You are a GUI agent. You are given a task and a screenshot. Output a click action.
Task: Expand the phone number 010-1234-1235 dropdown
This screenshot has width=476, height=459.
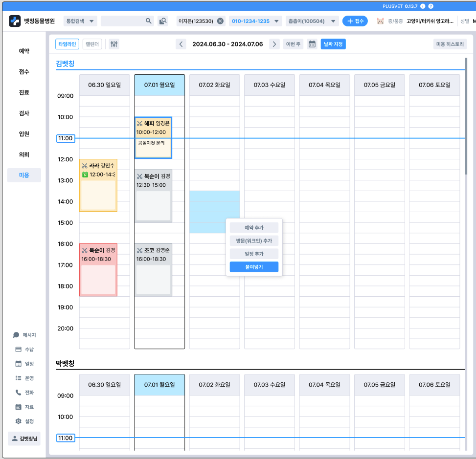click(x=255, y=21)
